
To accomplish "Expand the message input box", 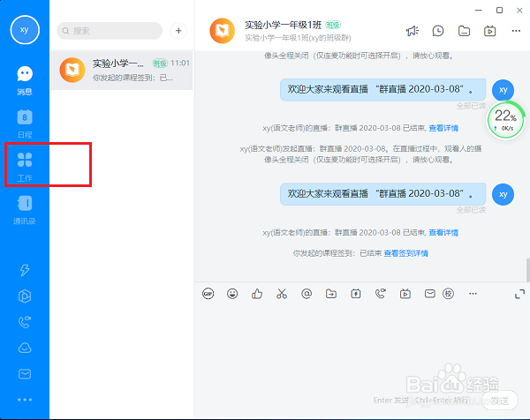I will [x=519, y=294].
